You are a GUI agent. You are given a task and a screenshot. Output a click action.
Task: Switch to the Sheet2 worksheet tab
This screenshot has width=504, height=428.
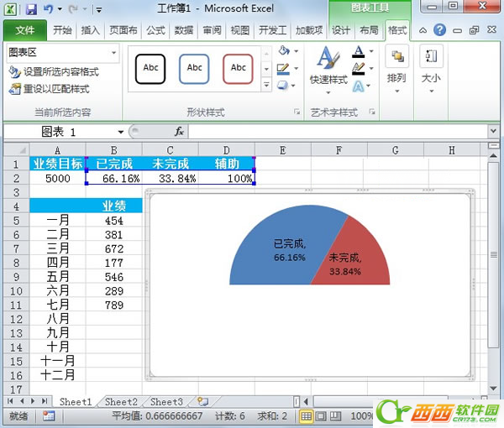pyautogui.click(x=121, y=402)
